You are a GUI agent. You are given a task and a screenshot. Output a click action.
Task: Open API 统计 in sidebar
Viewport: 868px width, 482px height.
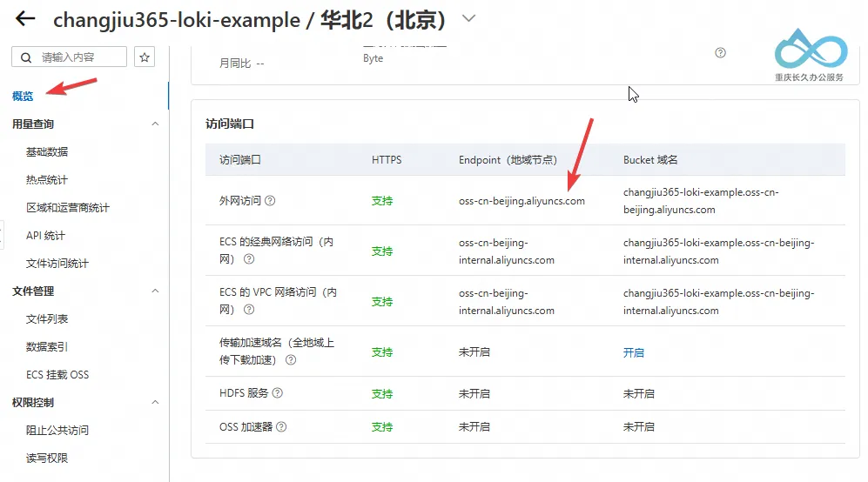(x=45, y=235)
